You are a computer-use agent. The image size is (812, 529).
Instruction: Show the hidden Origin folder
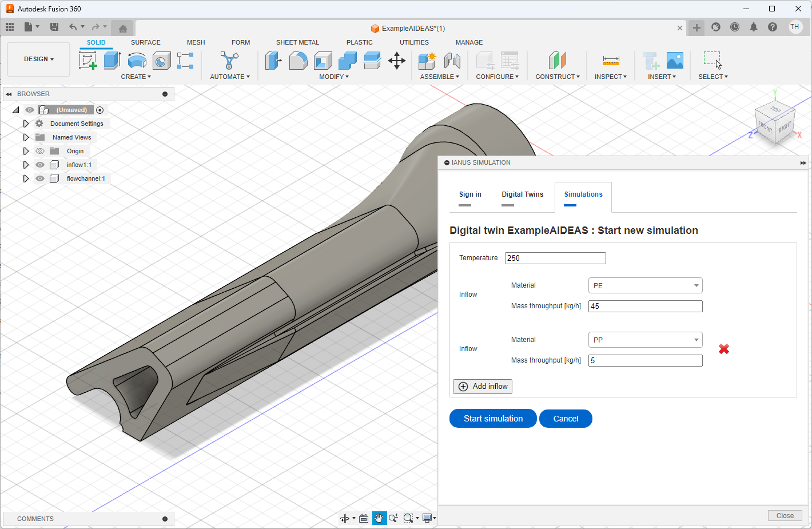pos(40,151)
